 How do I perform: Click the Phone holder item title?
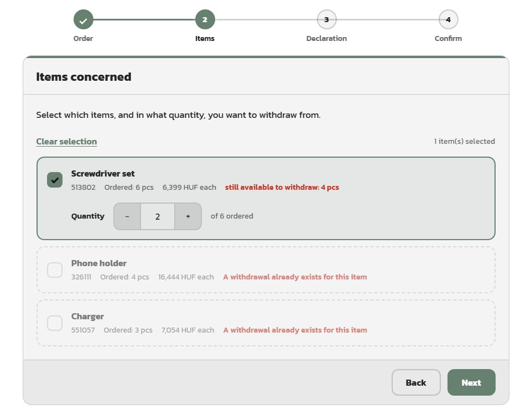point(98,263)
